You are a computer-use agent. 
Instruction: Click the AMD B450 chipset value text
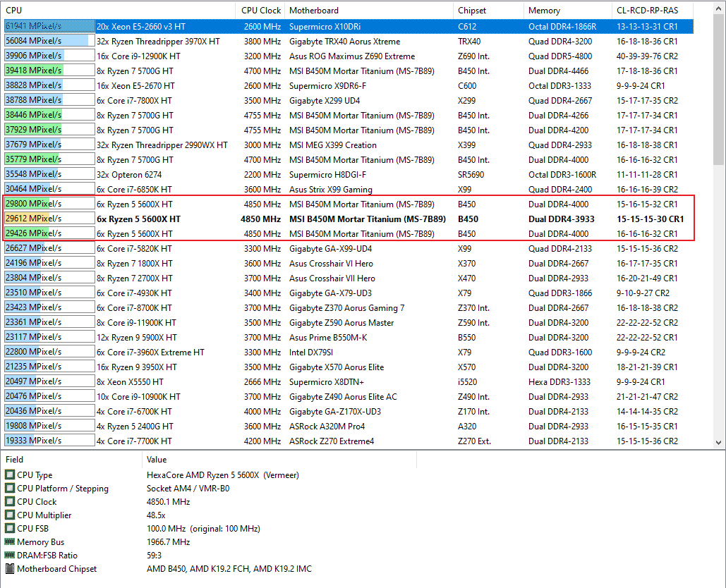tap(229, 568)
